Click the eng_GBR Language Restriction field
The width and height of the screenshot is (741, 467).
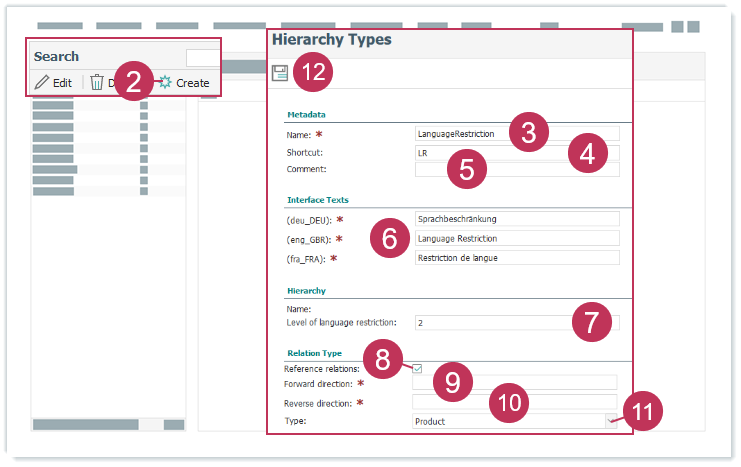coord(517,238)
